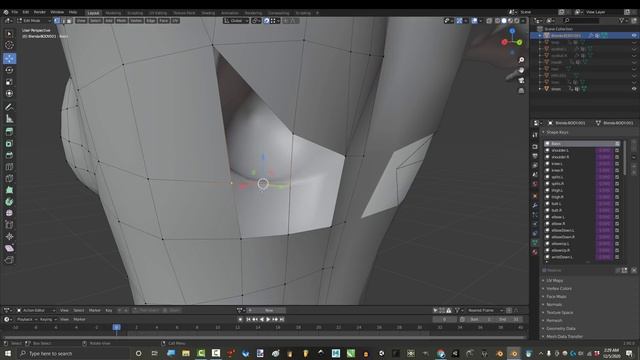Open the Global transform orientation dropdown
Image resolution: width=640 pixels, height=360 pixels.
pyautogui.click(x=236, y=20)
